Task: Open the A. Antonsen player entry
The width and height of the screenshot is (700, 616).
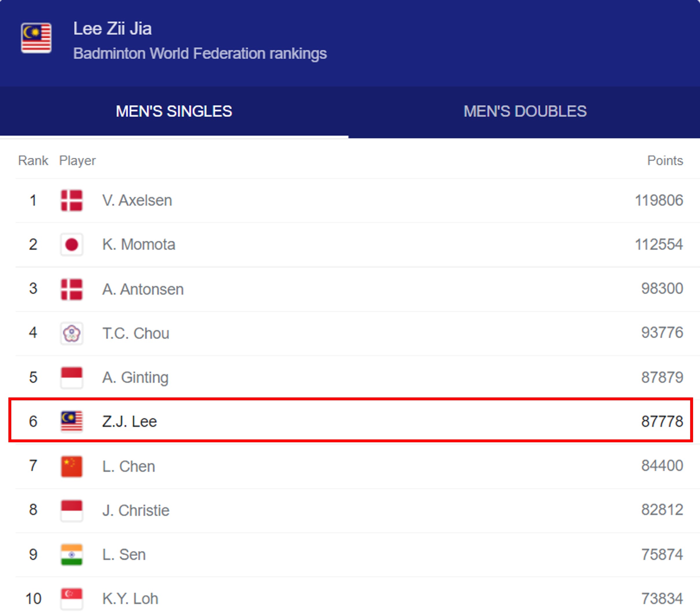Action: click(143, 289)
